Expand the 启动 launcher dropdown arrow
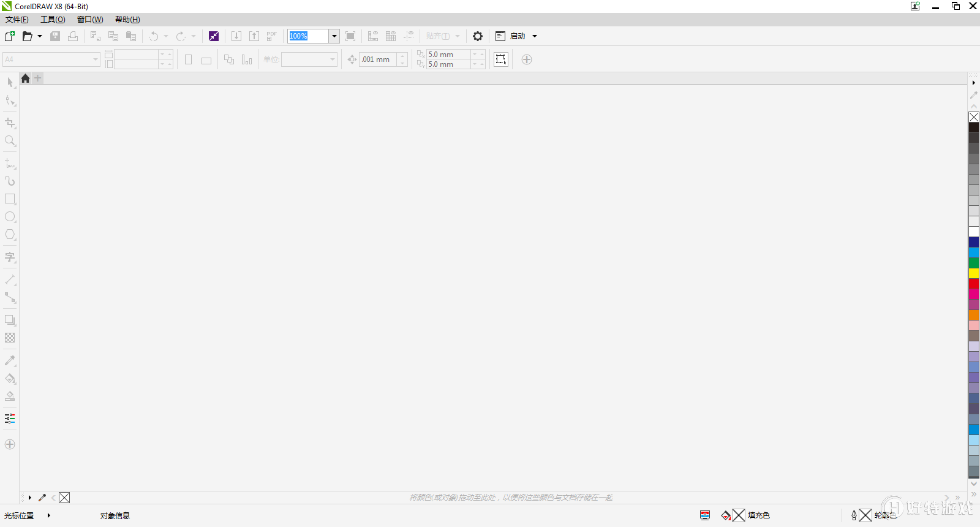Viewport: 980px width, 527px height. pos(535,36)
